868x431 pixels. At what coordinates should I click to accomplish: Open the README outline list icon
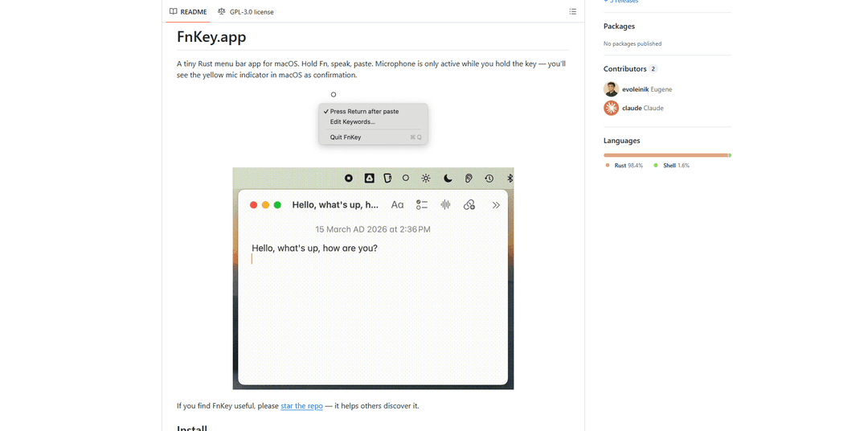pyautogui.click(x=572, y=12)
